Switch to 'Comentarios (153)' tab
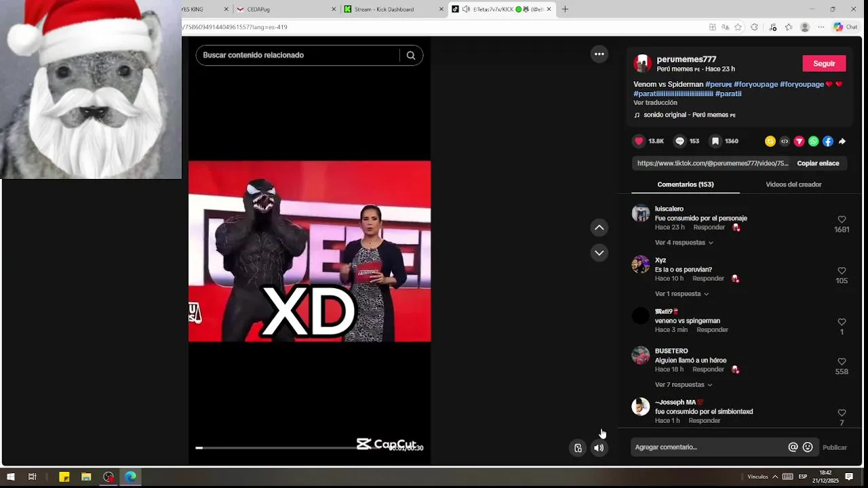 tap(686, 184)
